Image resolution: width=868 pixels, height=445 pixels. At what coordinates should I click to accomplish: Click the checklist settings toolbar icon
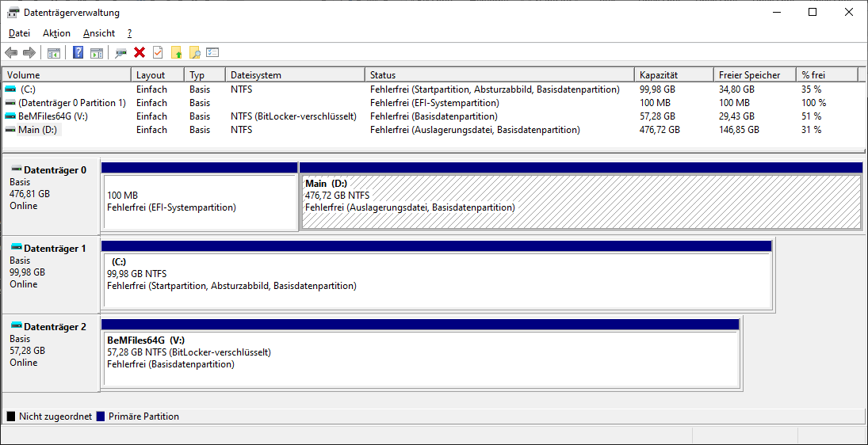point(212,52)
